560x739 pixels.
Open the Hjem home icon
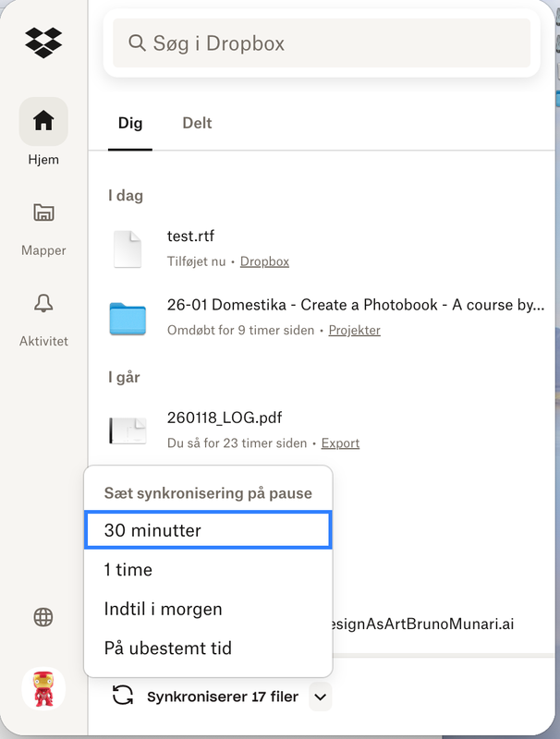(x=43, y=121)
